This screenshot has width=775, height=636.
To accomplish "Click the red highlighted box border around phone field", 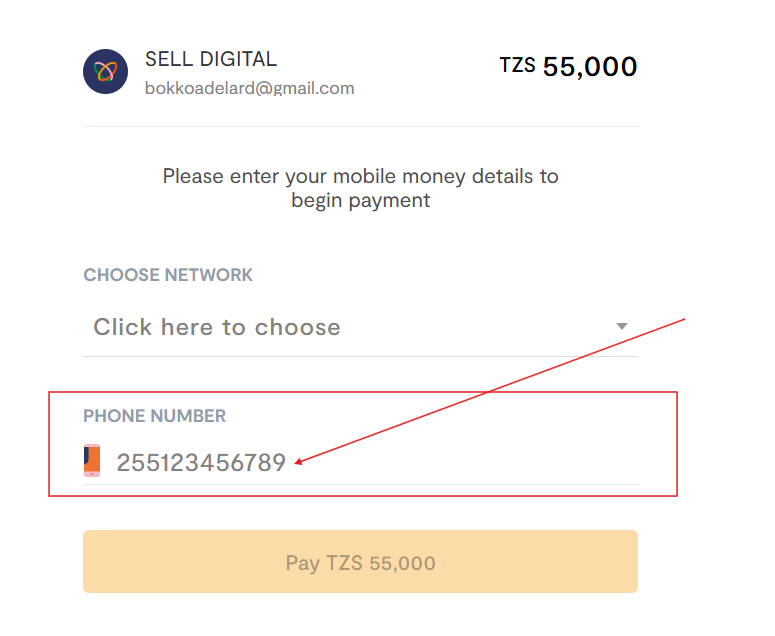I will click(363, 392).
